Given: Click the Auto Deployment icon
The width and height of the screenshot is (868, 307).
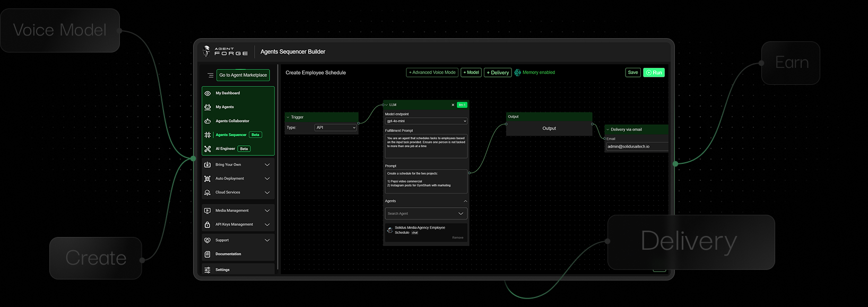Looking at the screenshot, I should point(207,179).
